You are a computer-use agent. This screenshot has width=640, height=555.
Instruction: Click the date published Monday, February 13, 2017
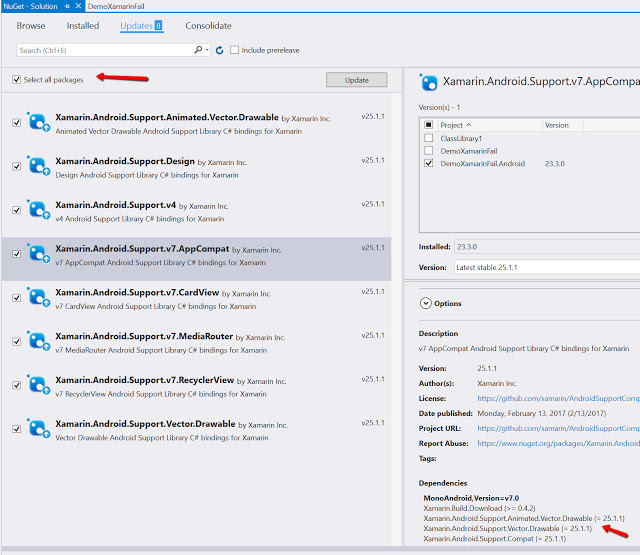(x=541, y=413)
